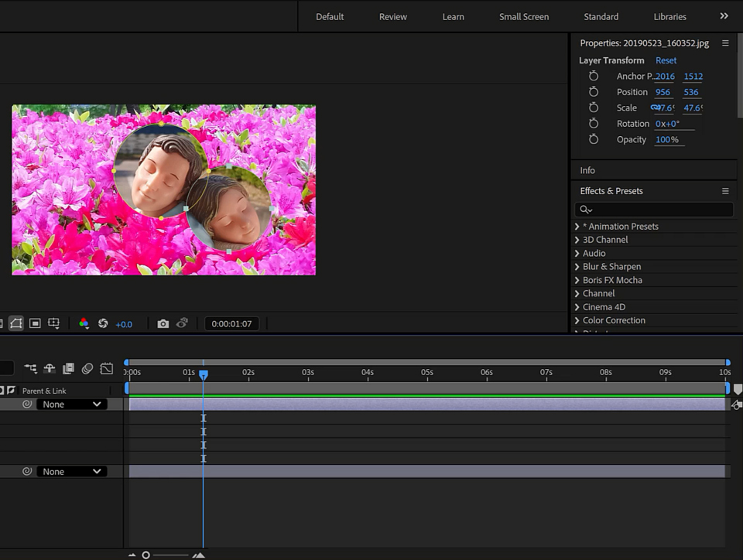743x560 pixels.
Task: Click the timeline zoom slider handle
Action: pyautogui.click(x=146, y=555)
